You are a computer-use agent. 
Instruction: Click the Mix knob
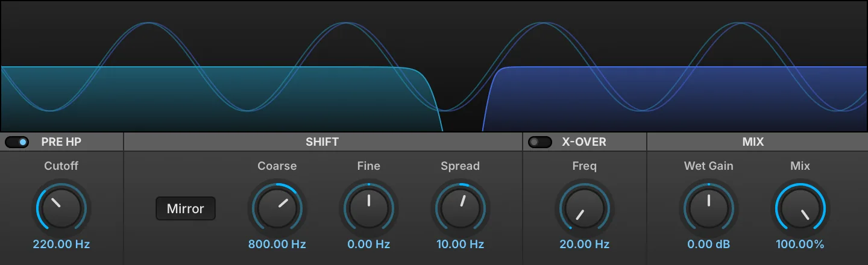[800, 208]
